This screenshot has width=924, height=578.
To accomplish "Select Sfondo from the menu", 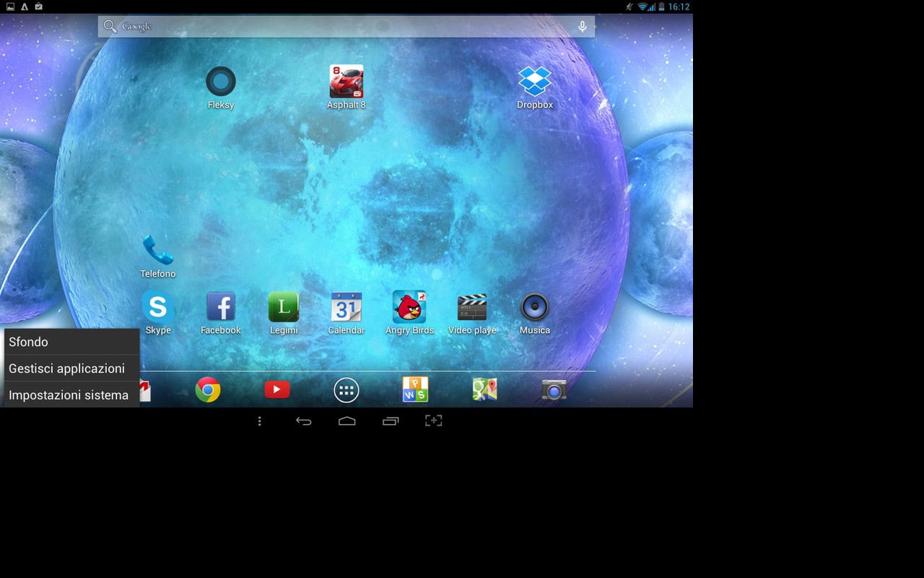I will 71,342.
